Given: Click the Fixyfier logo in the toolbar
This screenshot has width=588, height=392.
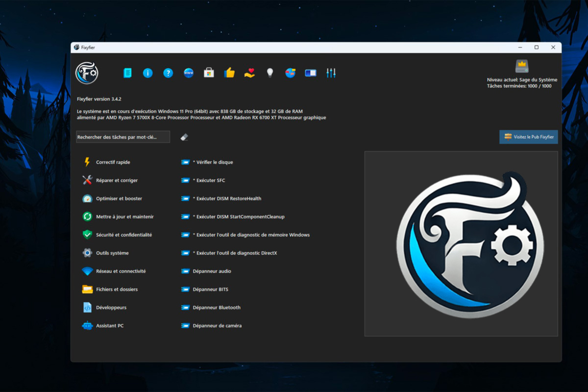Looking at the screenshot, I should point(87,73).
